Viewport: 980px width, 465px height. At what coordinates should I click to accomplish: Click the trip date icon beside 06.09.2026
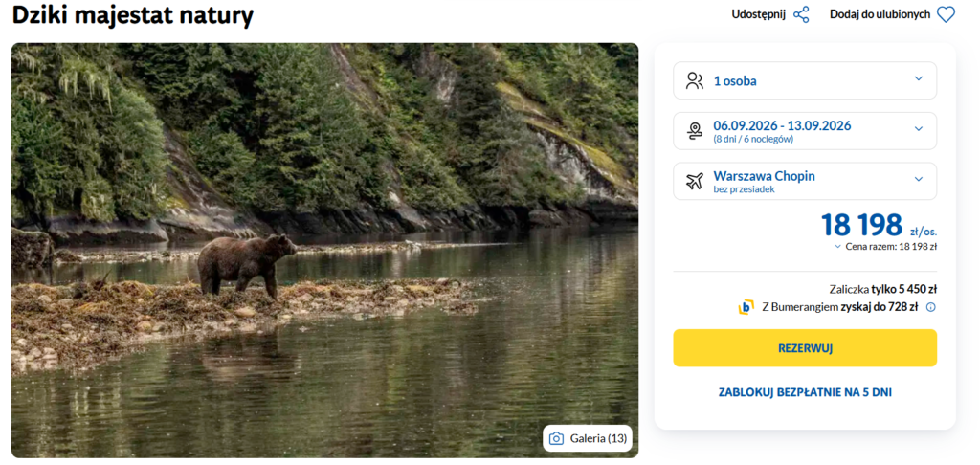695,130
